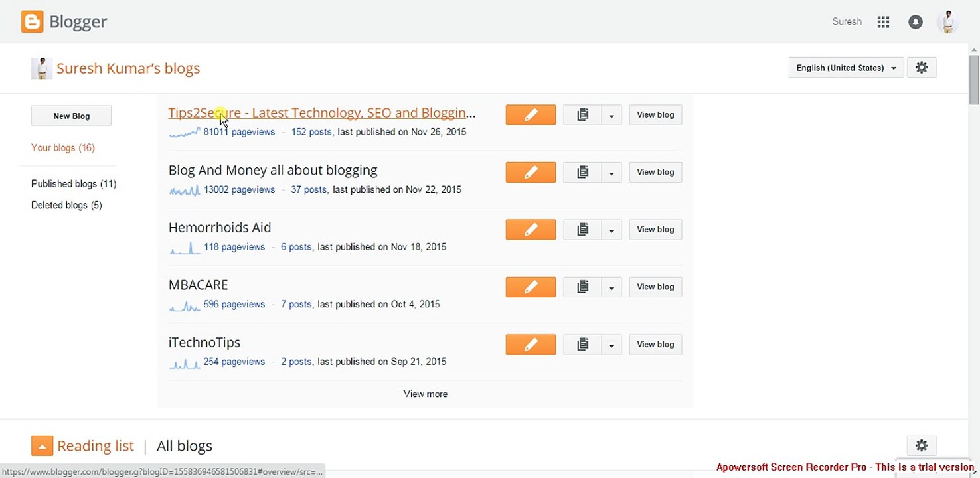This screenshot has height=478, width=980.
Task: Select Deleted blogs (5) filter
Action: coord(66,205)
